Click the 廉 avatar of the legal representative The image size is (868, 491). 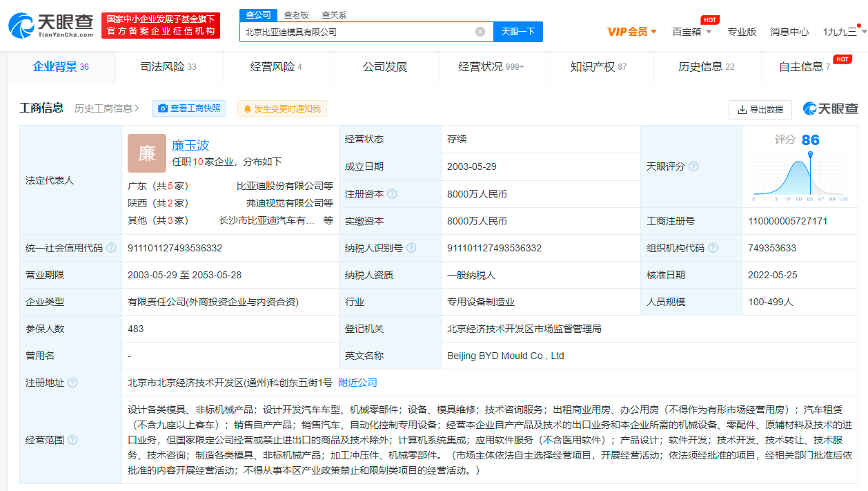(147, 153)
